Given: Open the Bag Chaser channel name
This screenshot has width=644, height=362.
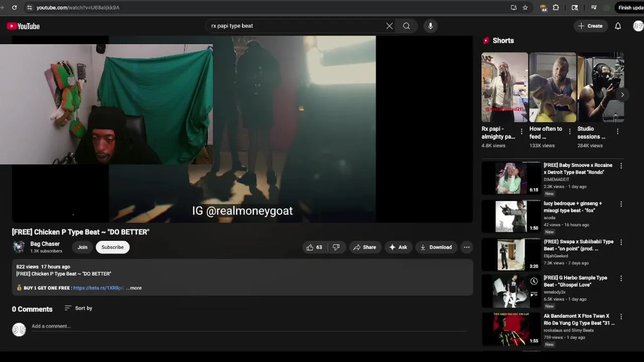Looking at the screenshot, I should tap(45, 244).
